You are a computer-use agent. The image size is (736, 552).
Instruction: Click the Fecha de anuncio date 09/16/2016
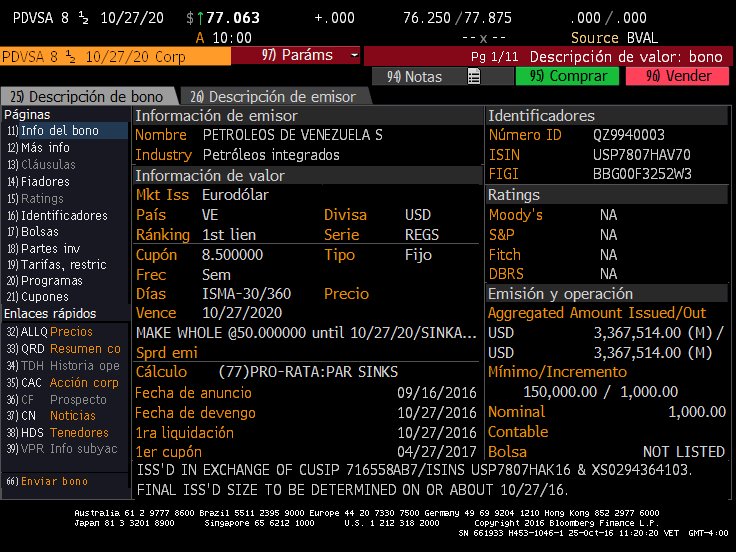tap(437, 392)
